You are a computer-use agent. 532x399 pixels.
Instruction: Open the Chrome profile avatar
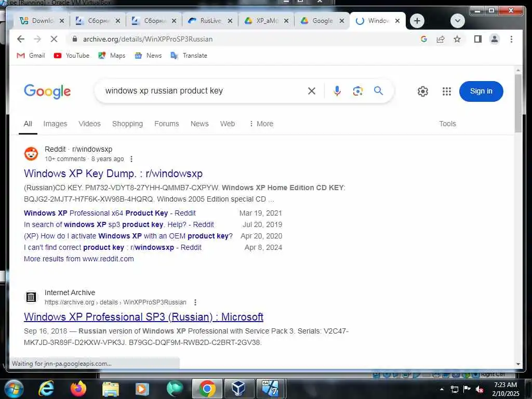[495, 39]
